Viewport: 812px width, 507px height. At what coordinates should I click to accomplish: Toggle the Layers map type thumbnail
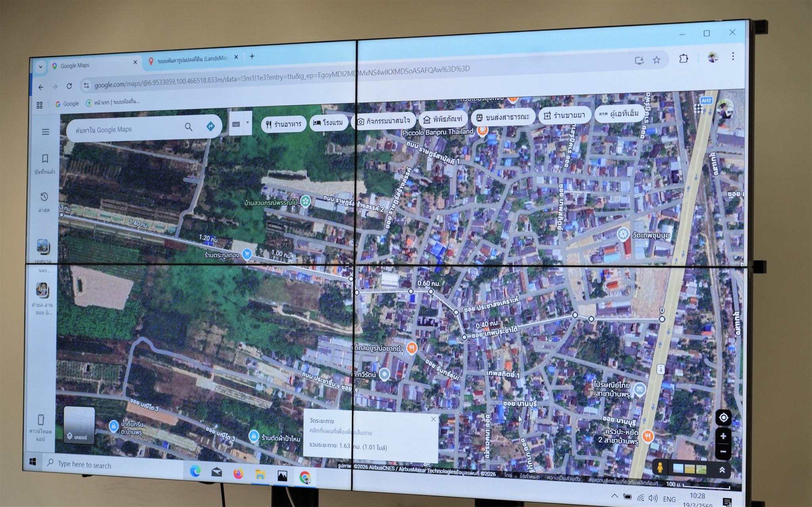79,424
